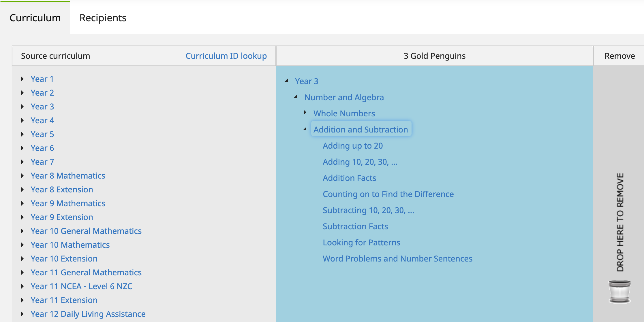This screenshot has height=322, width=644.
Task: Expand Year 12 Daily Living Assistance arrow
Action: (x=22, y=314)
